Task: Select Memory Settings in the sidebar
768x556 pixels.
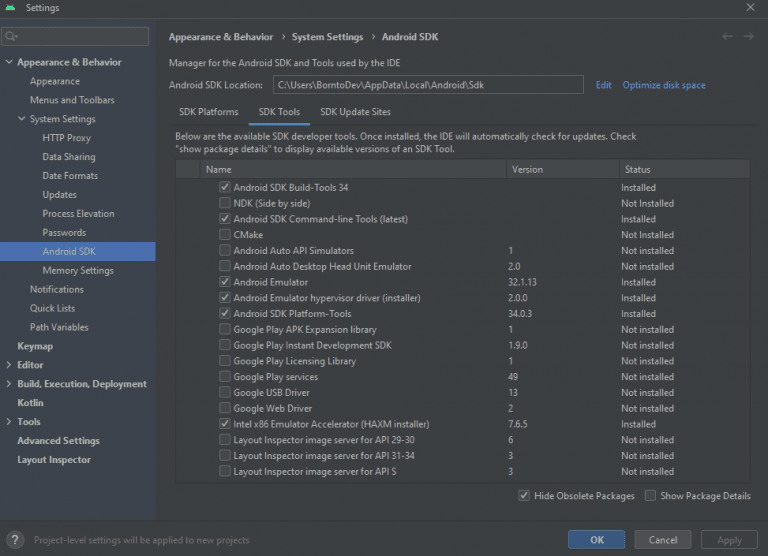Action: 78,271
